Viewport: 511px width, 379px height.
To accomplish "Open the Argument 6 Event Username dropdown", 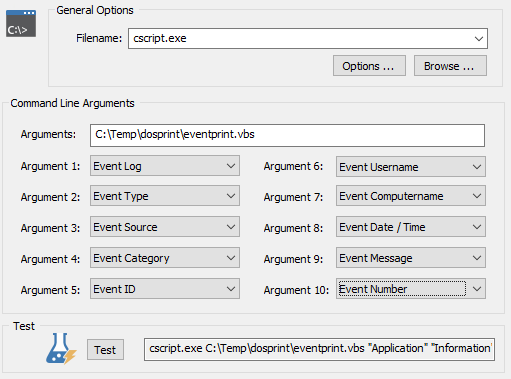I will tap(411, 167).
